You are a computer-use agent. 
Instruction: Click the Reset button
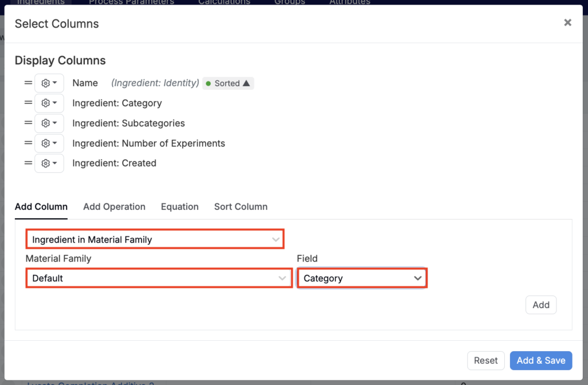tap(486, 360)
